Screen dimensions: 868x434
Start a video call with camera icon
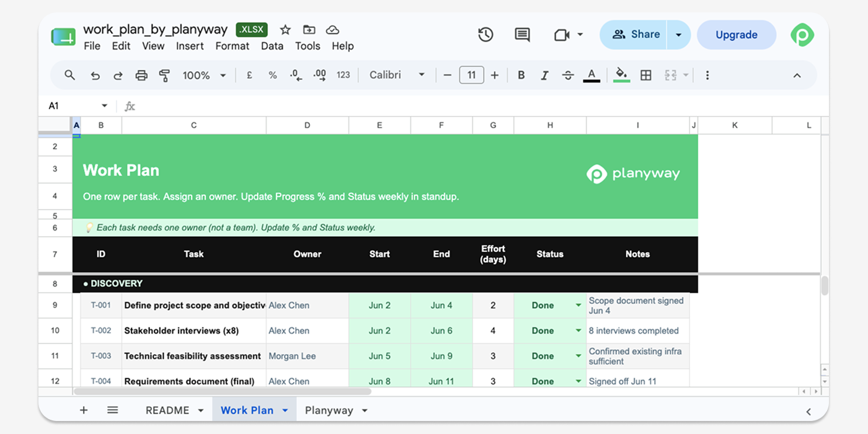coord(562,35)
